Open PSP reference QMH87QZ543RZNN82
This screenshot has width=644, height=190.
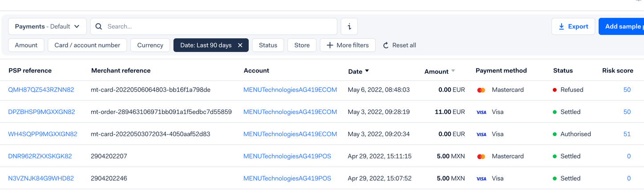pyautogui.click(x=41, y=89)
